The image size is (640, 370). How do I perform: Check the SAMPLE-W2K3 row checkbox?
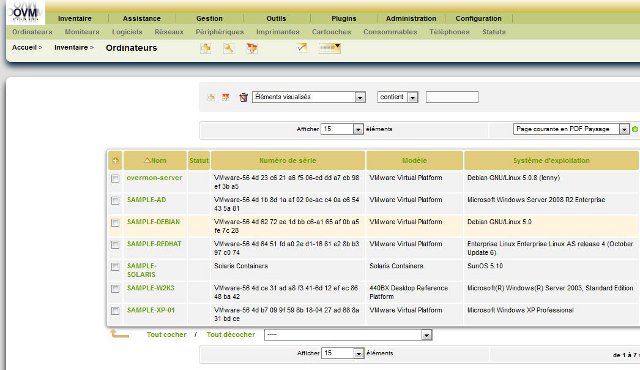[115, 289]
